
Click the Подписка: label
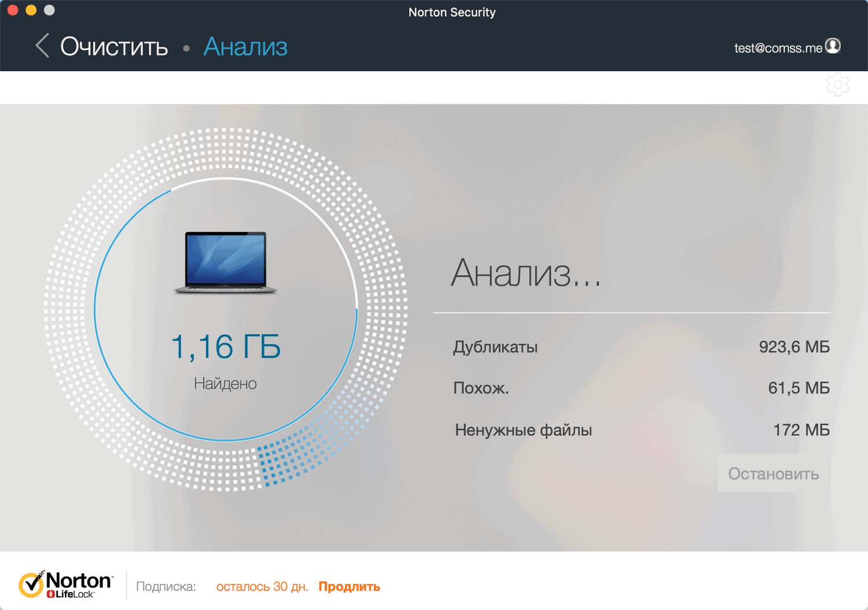(x=166, y=586)
